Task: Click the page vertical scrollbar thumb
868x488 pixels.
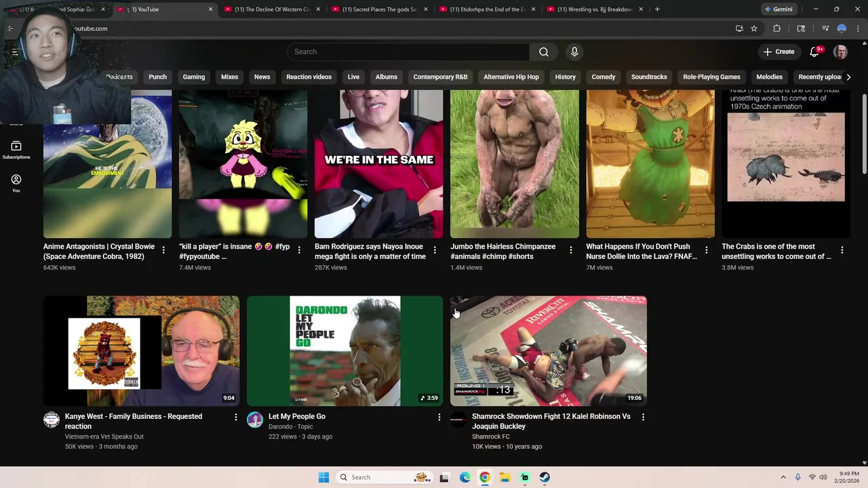Action: 864,134
